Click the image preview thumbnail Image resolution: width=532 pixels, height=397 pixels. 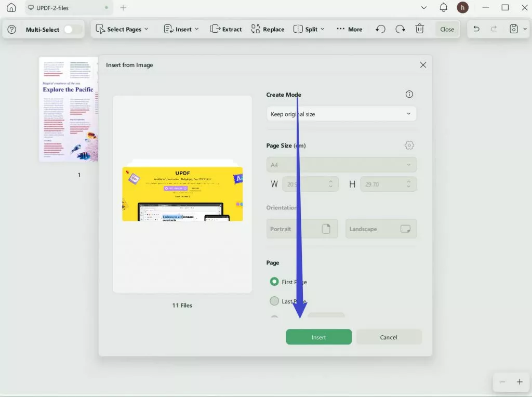[x=182, y=194]
